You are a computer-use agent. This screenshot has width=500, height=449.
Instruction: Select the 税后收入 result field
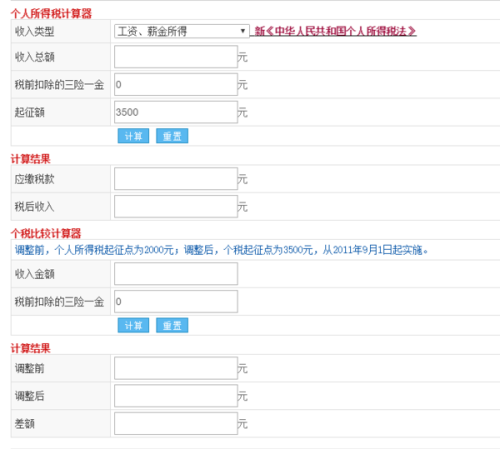[176, 206]
